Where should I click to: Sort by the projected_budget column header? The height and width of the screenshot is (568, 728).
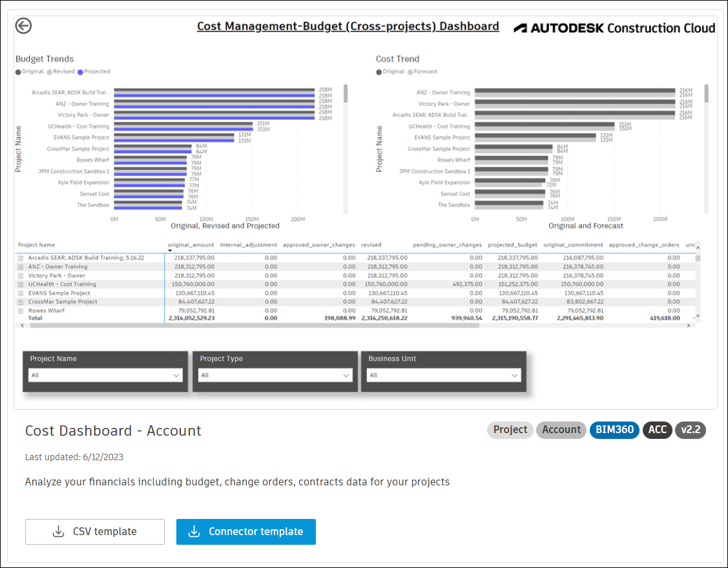click(x=513, y=245)
